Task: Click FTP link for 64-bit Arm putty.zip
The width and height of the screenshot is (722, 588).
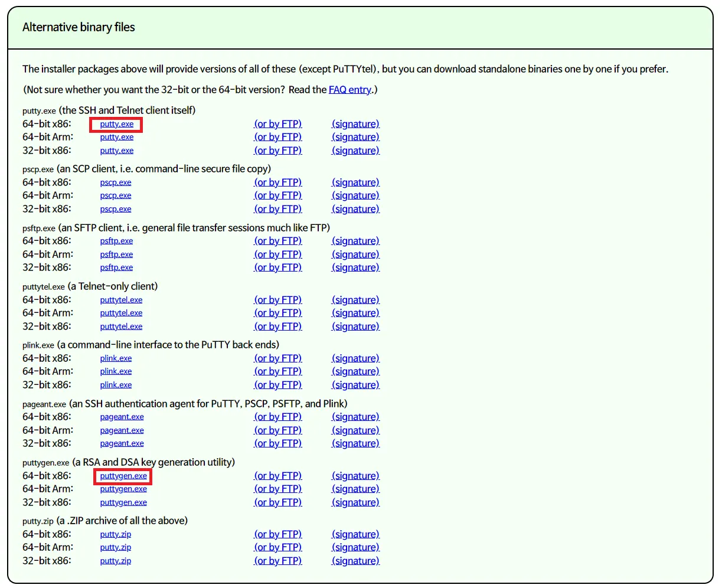Action: coord(278,547)
